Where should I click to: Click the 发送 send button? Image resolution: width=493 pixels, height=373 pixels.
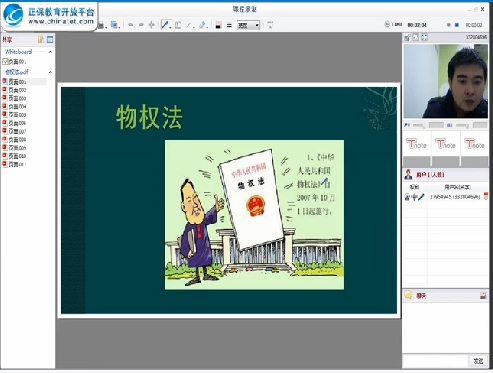478,361
